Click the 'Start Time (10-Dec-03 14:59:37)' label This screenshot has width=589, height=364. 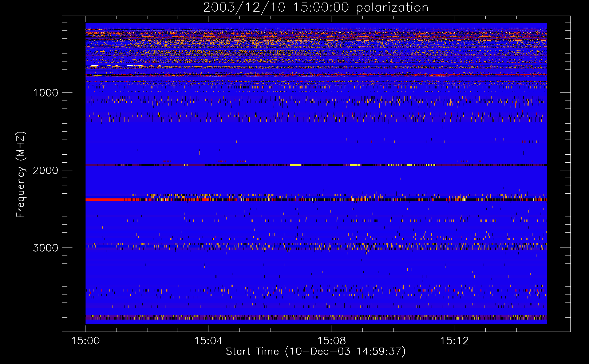click(x=316, y=352)
